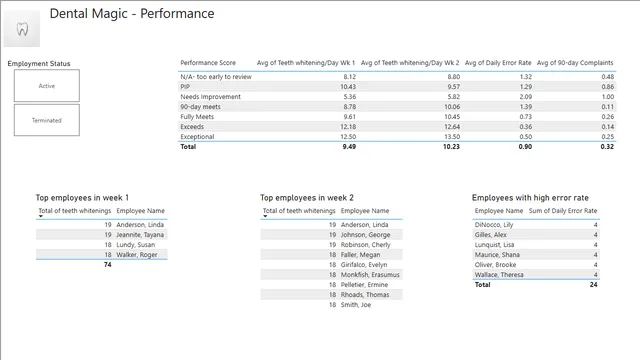
Task: Click week 2 Employee Name column header
Action: click(x=365, y=211)
